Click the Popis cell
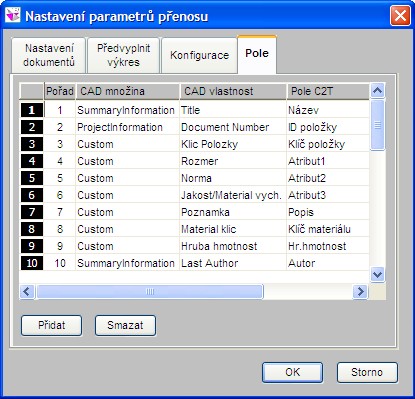This screenshot has height=399, width=415. tap(328, 212)
